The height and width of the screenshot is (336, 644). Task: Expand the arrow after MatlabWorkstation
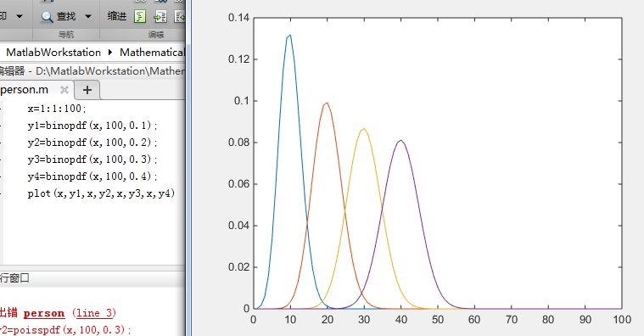(110, 52)
